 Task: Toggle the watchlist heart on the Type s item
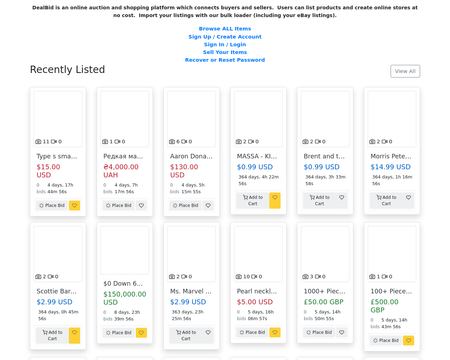(x=75, y=205)
